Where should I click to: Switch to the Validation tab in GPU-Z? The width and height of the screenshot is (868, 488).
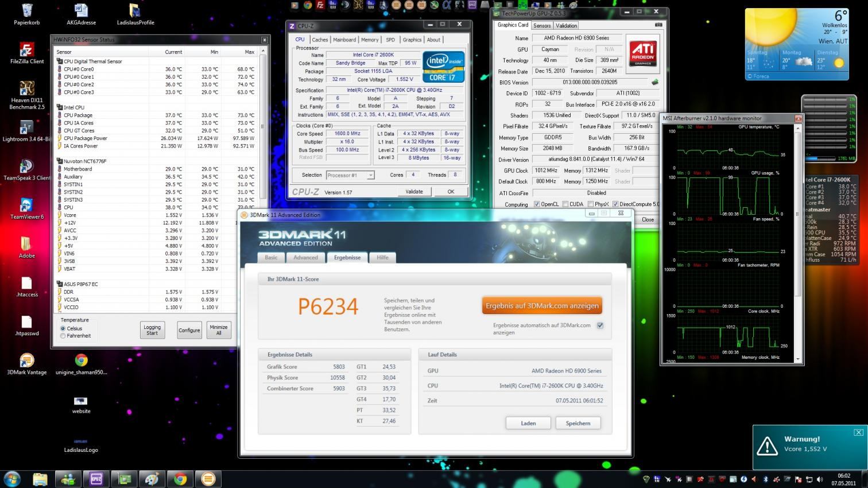click(x=566, y=25)
